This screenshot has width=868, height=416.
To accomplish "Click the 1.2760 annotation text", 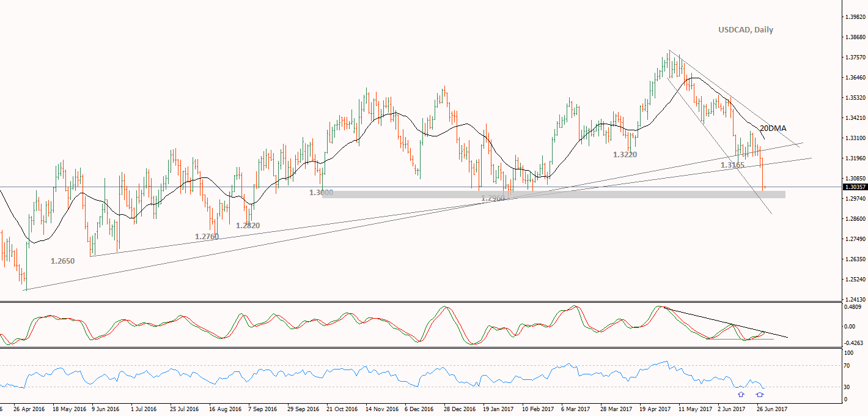I will [207, 236].
